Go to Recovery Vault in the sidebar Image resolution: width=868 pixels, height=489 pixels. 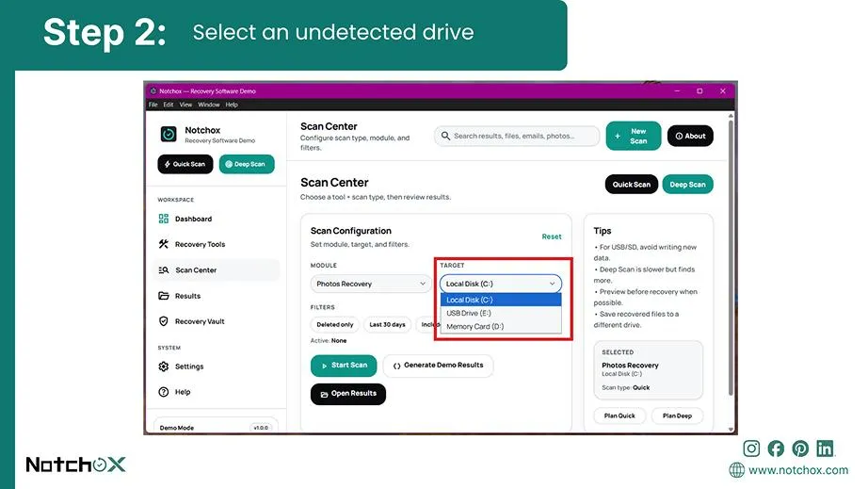point(217,321)
